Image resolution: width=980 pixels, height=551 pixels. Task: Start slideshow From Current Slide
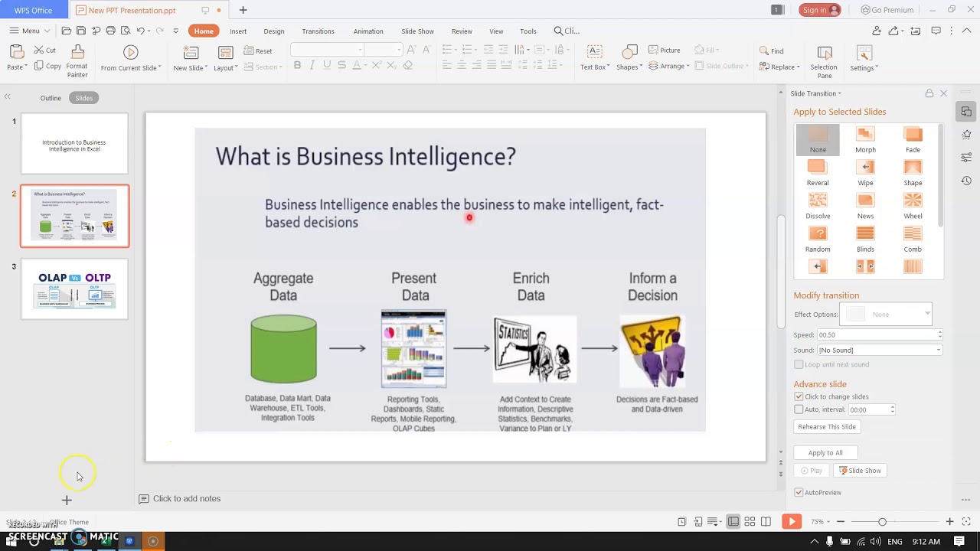(131, 58)
